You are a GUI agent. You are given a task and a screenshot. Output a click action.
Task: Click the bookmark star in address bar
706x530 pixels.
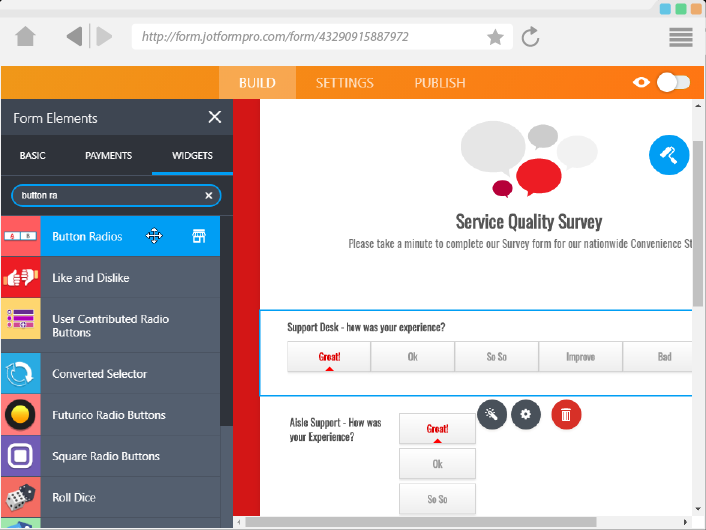coord(495,37)
